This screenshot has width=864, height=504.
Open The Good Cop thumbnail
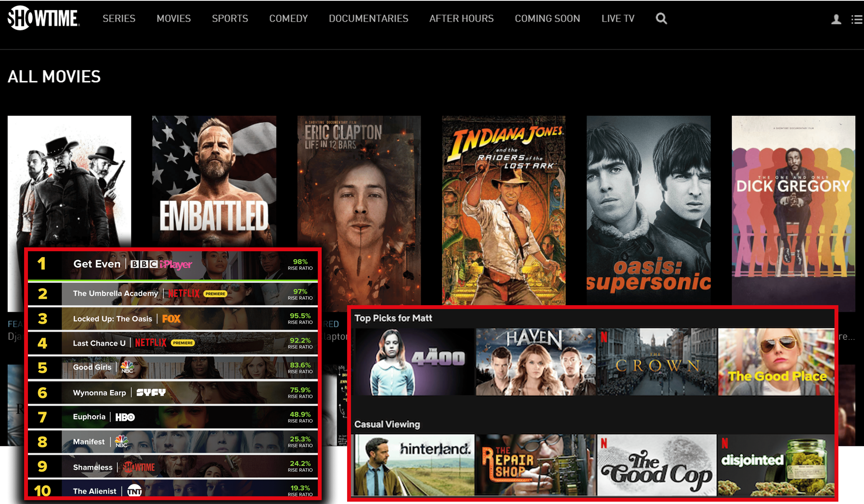coord(657,465)
